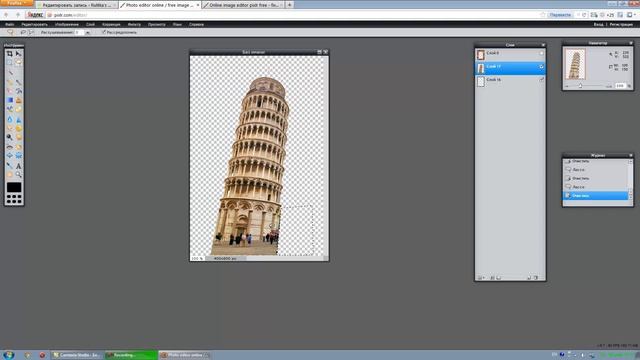Toggle the anti-alias checkbox in options bar
640x360 pixels.
click(104, 32)
